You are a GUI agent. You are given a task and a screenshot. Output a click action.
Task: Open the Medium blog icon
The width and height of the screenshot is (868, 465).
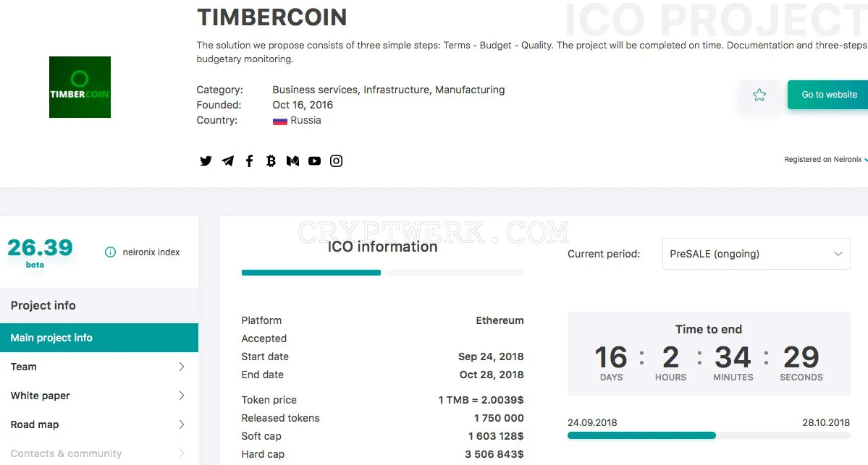click(x=293, y=161)
